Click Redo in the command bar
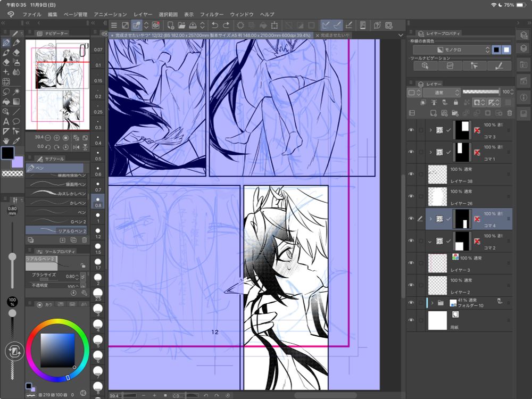The height and width of the screenshot is (399, 532). pyautogui.click(x=226, y=25)
